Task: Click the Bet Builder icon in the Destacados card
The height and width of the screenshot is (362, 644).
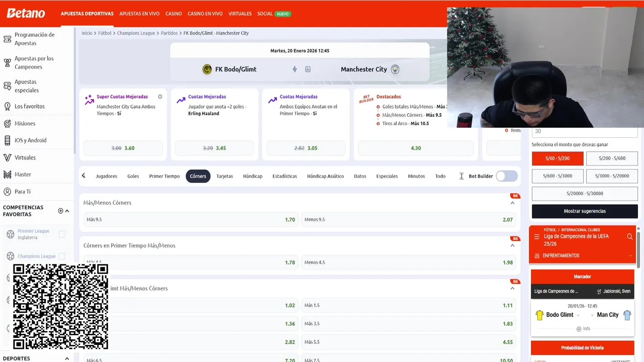Action: point(366,99)
